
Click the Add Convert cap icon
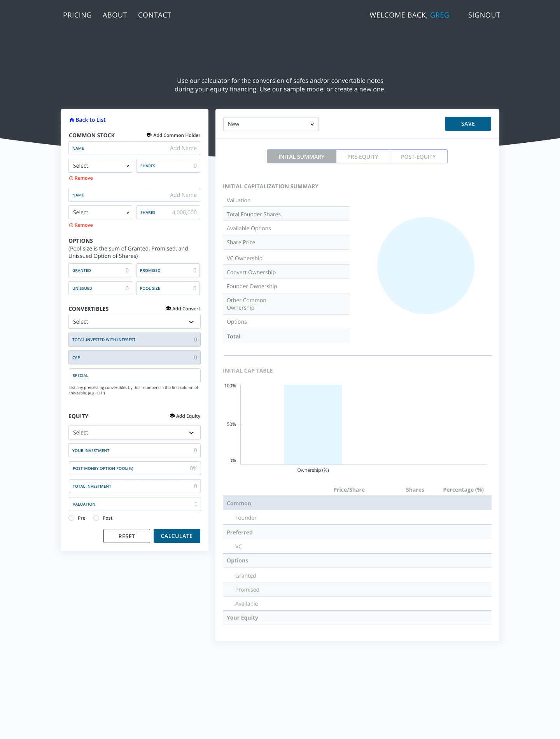(x=168, y=308)
